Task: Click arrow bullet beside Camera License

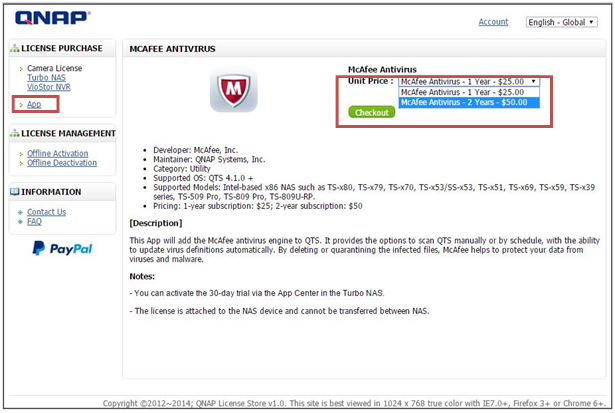Action: pos(21,69)
